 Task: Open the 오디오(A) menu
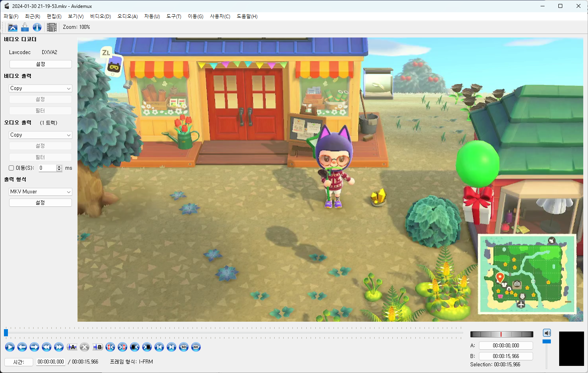point(128,16)
